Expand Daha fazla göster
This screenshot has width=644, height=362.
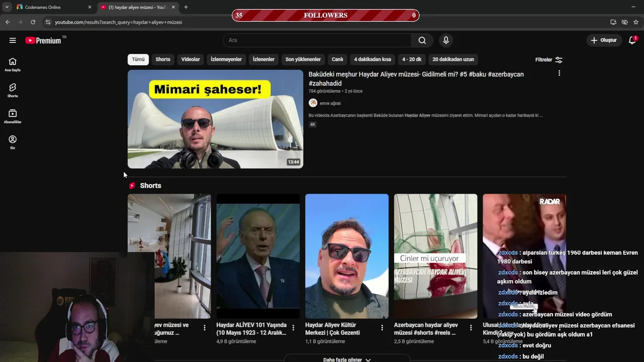tap(347, 359)
